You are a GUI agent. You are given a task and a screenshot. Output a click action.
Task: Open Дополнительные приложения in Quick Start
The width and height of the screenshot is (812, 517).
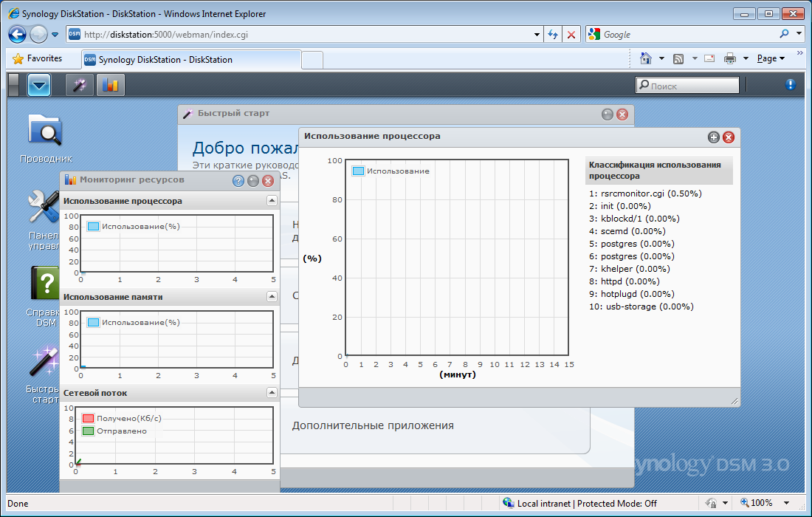[373, 426]
